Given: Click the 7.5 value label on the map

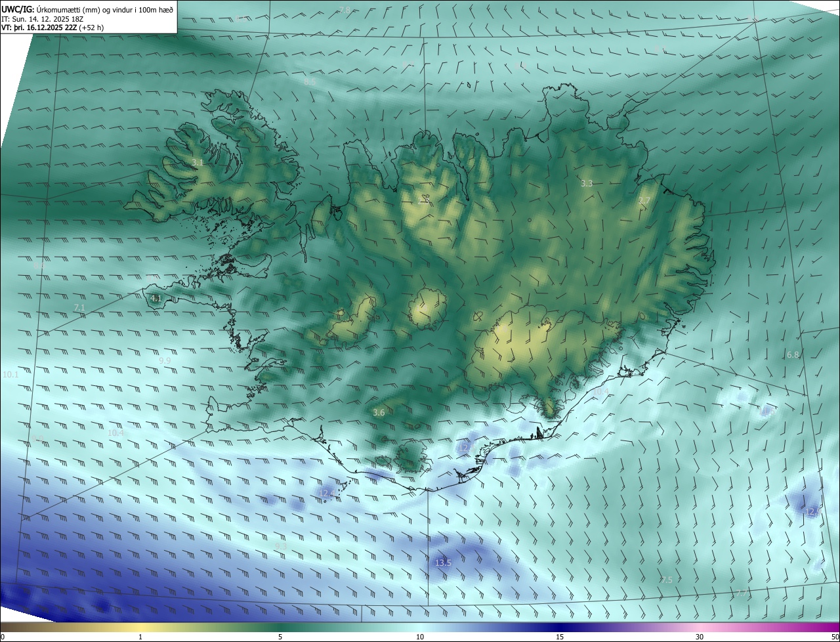Looking at the screenshot, I should point(666,580).
